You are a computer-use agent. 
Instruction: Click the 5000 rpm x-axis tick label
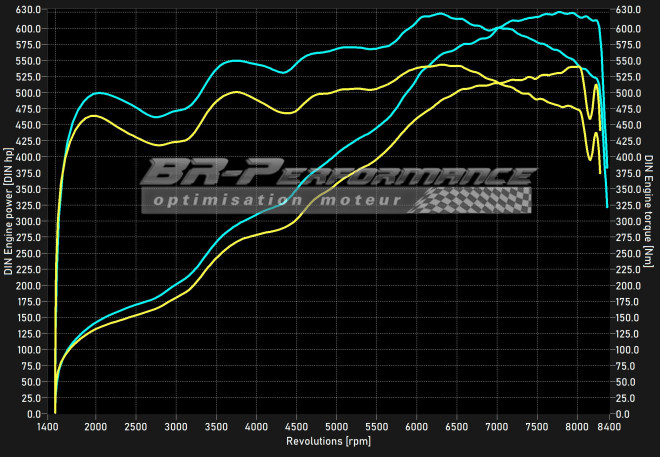tap(337, 425)
